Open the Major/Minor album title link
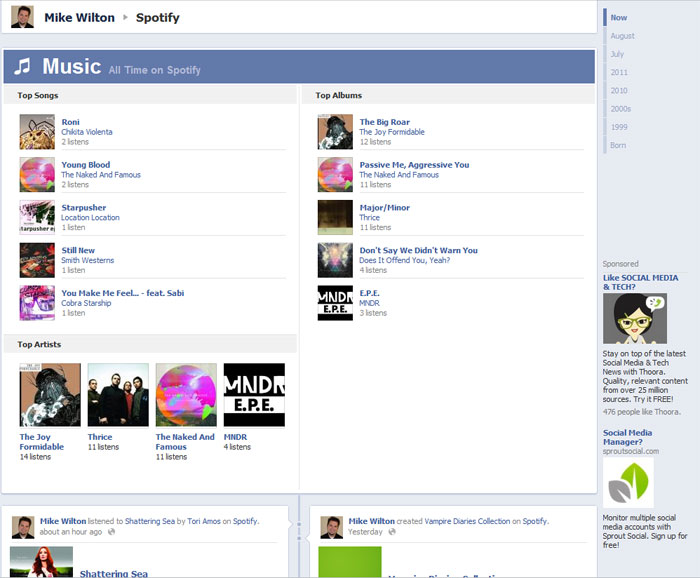700x578 pixels. tap(385, 208)
